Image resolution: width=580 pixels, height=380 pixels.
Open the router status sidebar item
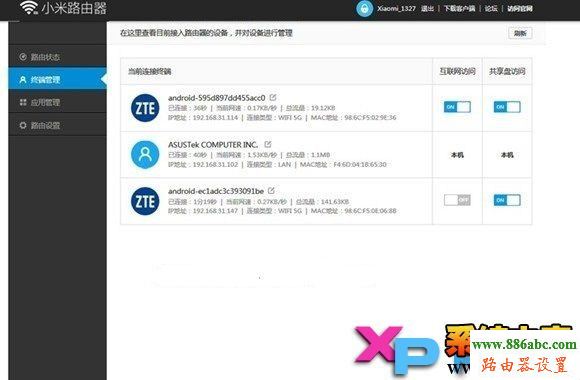[57, 57]
